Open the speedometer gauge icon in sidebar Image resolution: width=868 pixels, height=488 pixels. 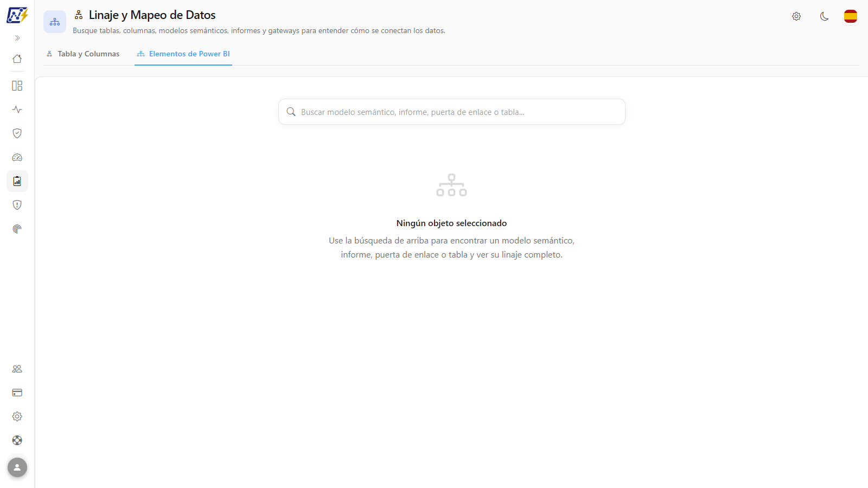[17, 157]
